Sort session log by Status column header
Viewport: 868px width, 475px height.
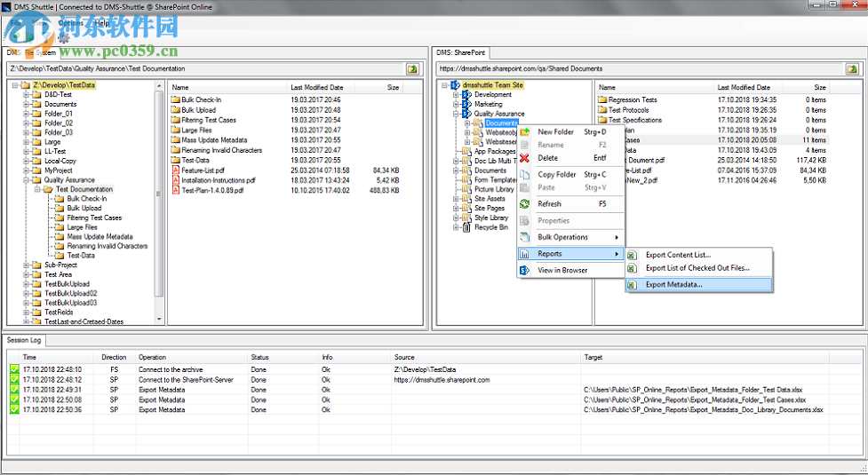(x=283, y=357)
